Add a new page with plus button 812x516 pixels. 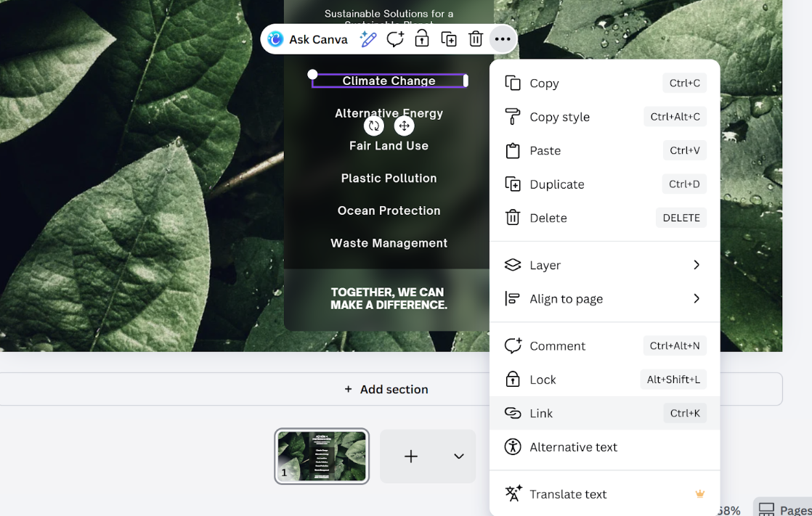[411, 456]
